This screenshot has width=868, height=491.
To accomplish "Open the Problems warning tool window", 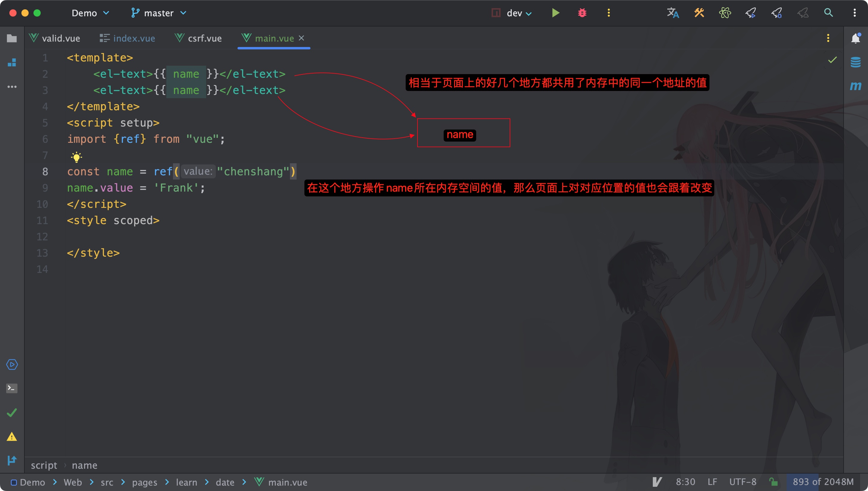I will [12, 437].
